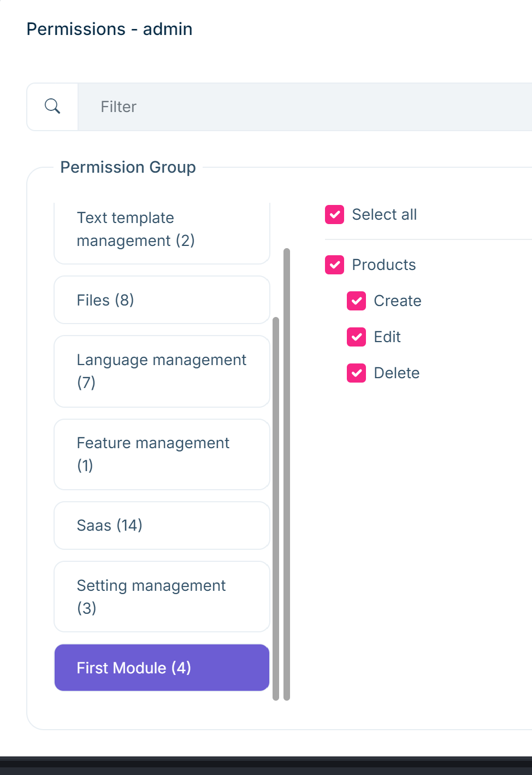Select the Files (8) group

pyautogui.click(x=162, y=300)
